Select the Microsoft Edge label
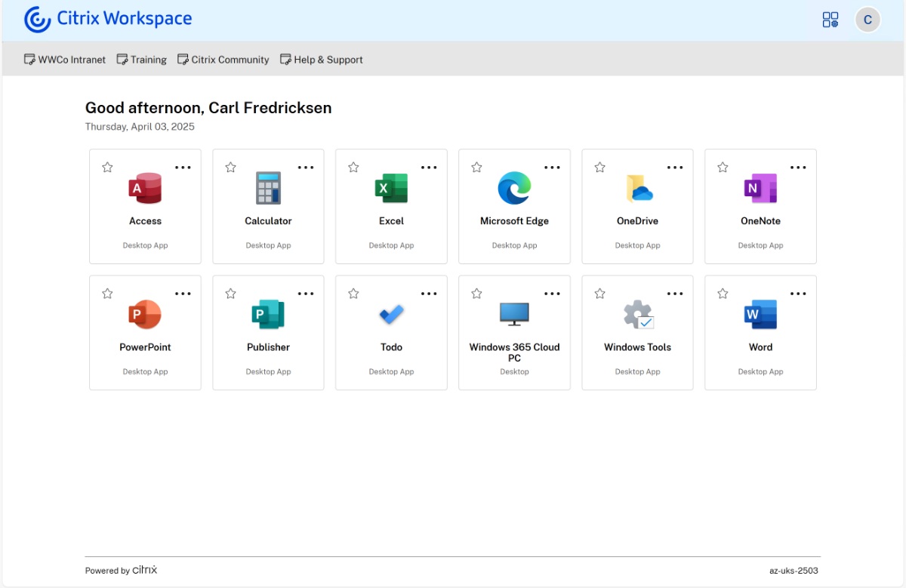Screen dimensions: 906x588 [x=514, y=221]
